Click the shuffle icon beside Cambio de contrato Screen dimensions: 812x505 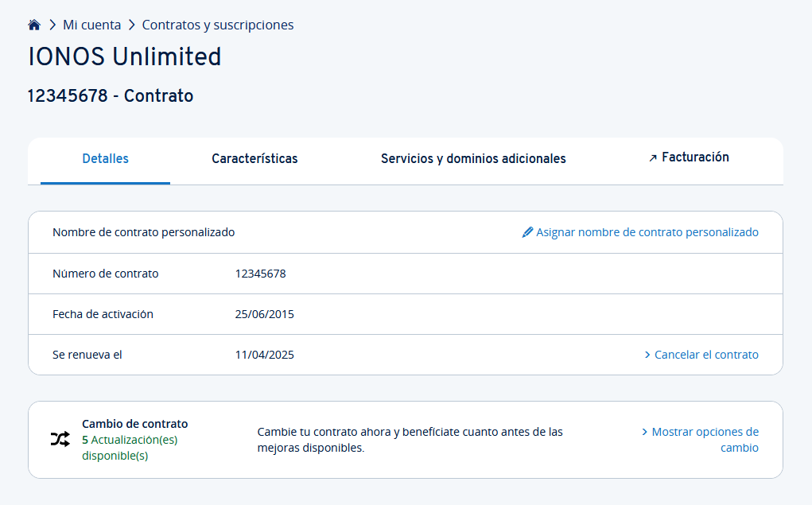click(60, 439)
